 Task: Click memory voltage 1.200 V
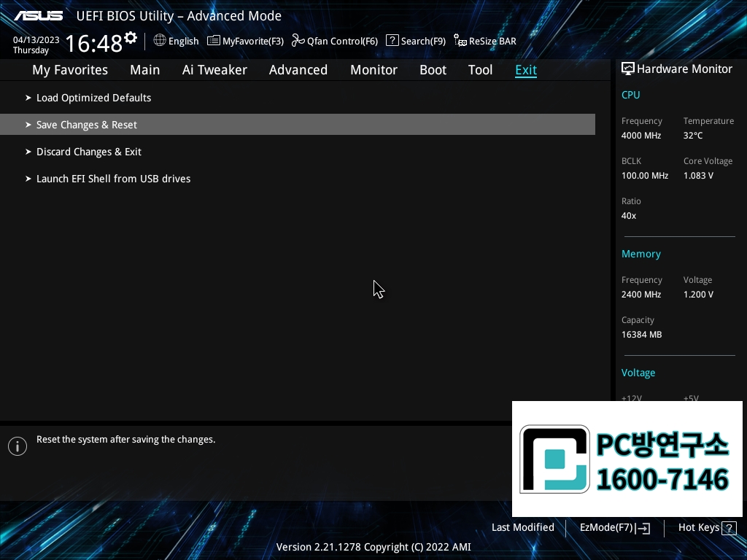(698, 295)
